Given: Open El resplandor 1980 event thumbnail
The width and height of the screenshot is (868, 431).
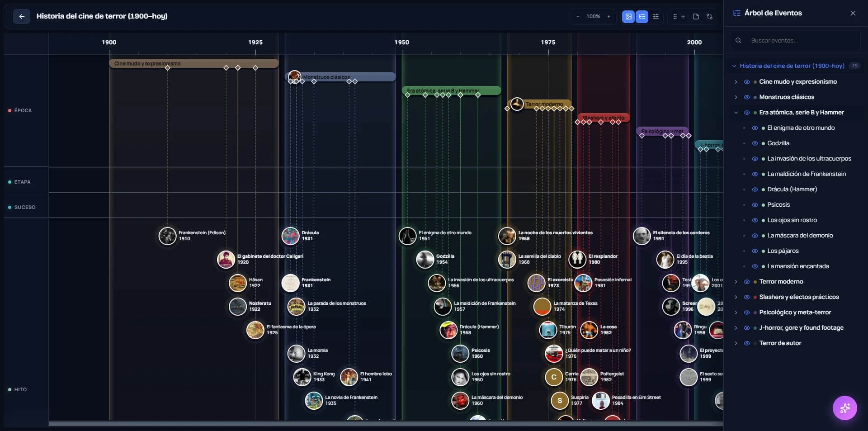Looking at the screenshot, I should (577, 260).
